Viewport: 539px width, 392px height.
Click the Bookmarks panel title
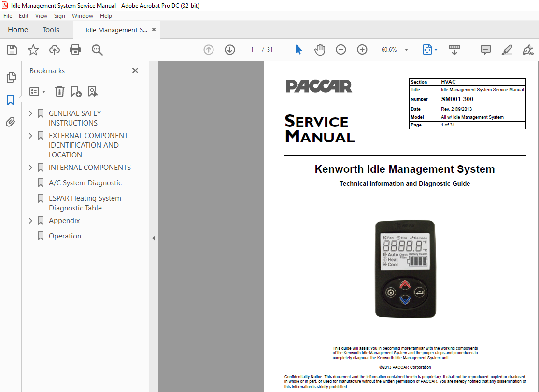click(47, 71)
